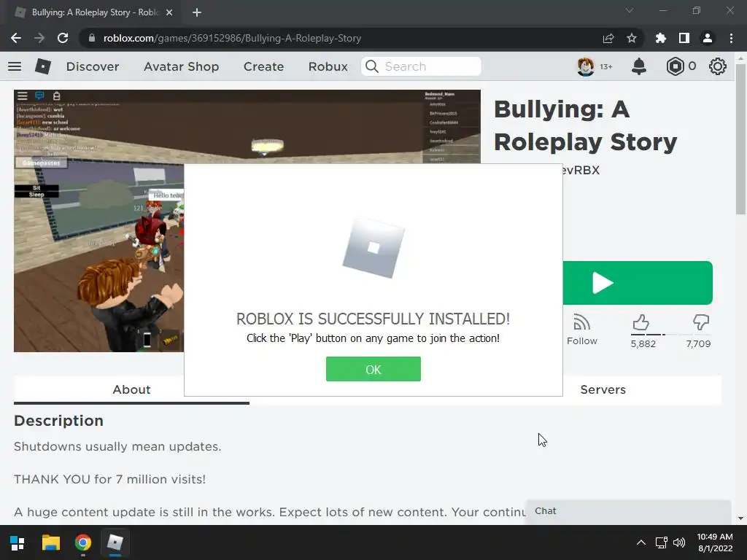Viewport: 747px width, 560px height.
Task: Switch to the Servers tab
Action: (603, 389)
